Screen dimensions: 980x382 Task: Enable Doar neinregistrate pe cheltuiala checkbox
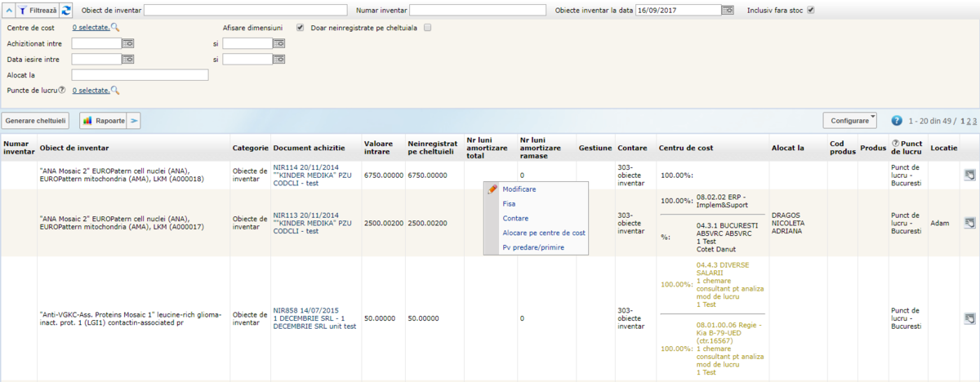tap(427, 27)
